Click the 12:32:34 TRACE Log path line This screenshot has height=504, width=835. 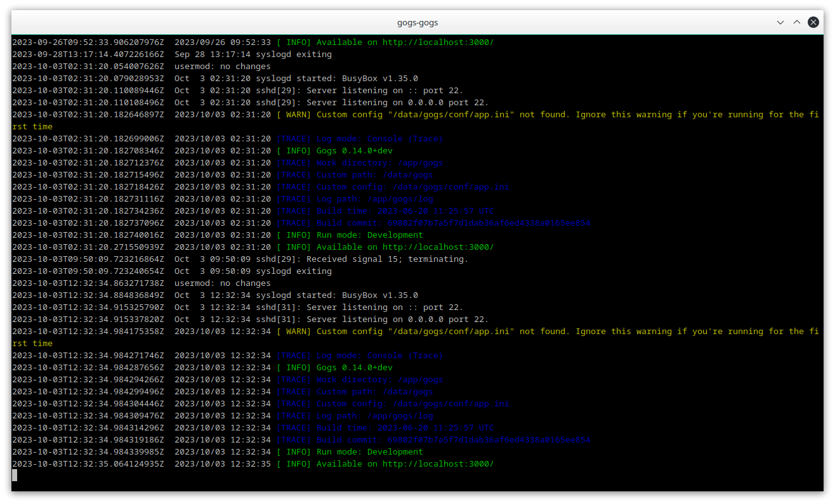pos(223,416)
